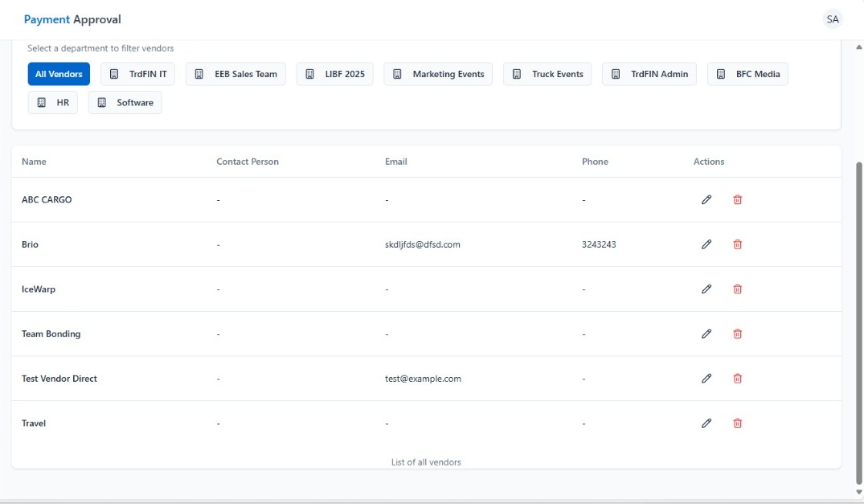The width and height of the screenshot is (864, 504).
Task: Select Marketing Events department filter
Action: (x=438, y=74)
